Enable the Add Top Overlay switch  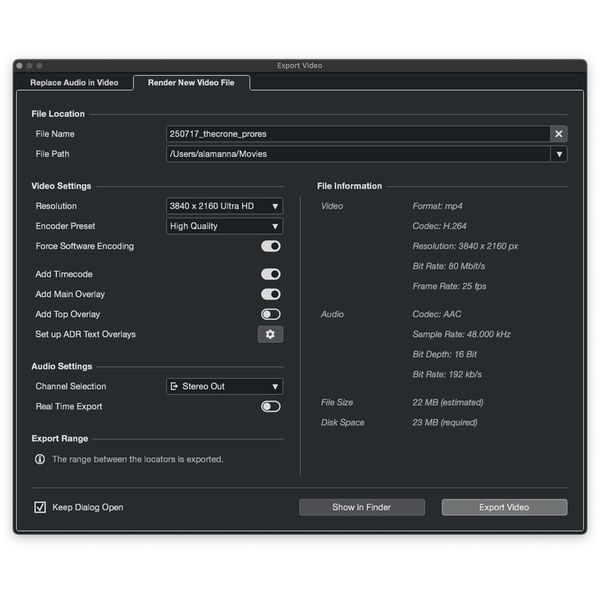pyautogui.click(x=270, y=314)
